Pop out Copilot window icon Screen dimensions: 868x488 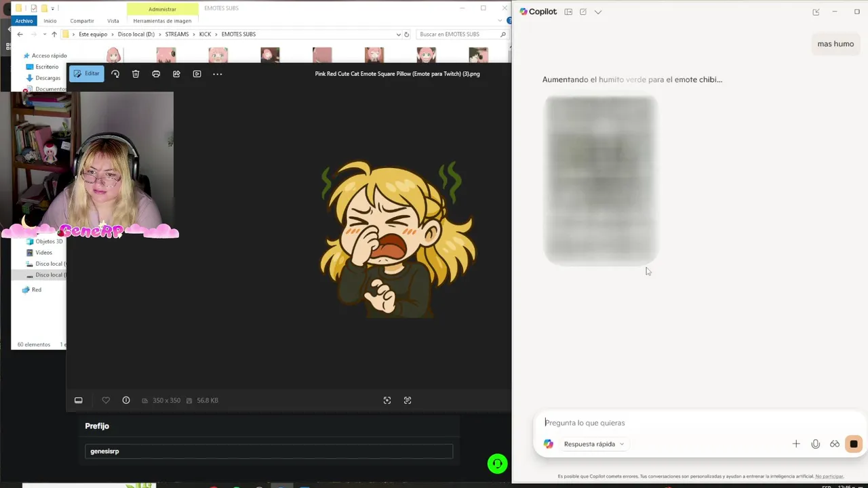816,12
